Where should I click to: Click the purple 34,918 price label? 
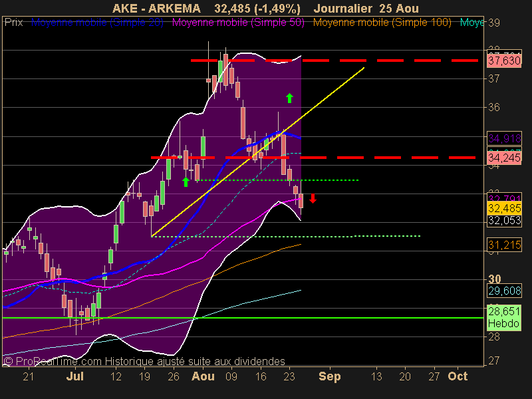coord(504,138)
